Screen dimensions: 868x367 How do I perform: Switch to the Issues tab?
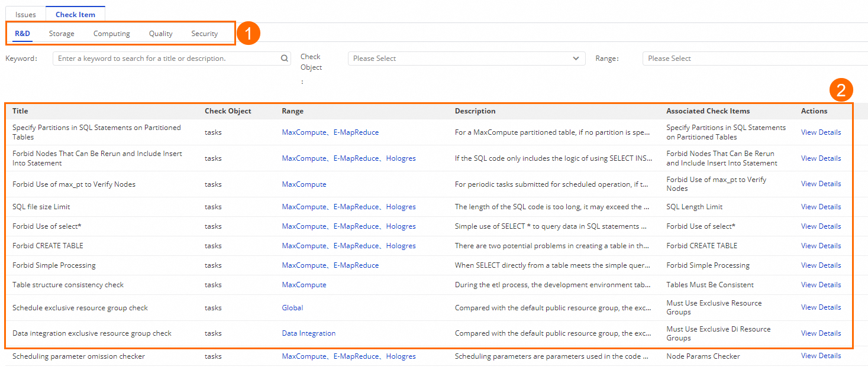click(25, 15)
